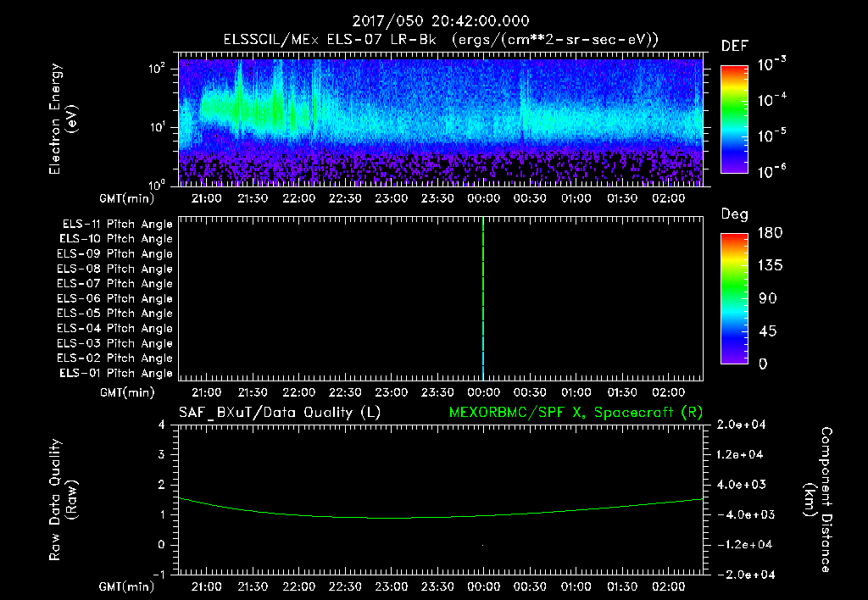The width and height of the screenshot is (868, 600).
Task: Click the 22:30 tick under pitch angle panel
Action: (x=345, y=392)
